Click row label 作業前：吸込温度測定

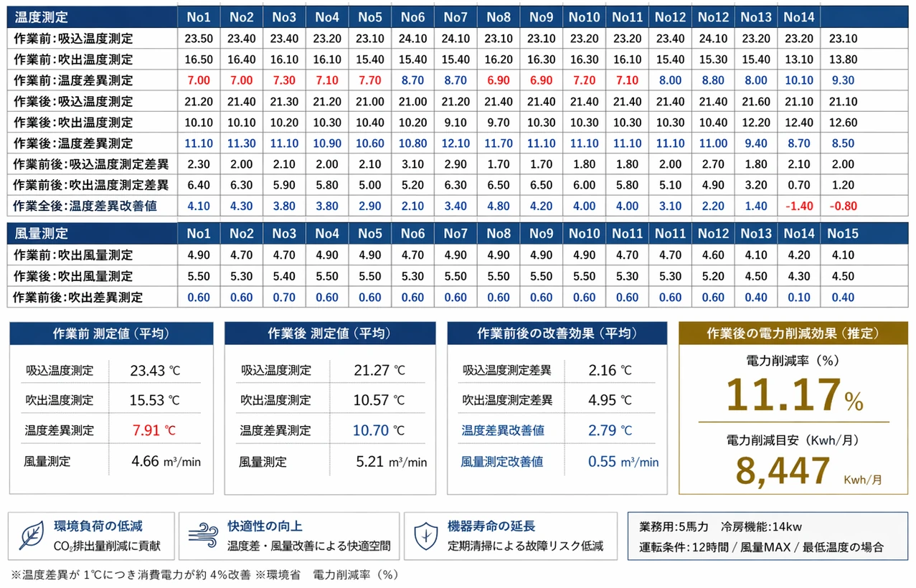click(74, 39)
